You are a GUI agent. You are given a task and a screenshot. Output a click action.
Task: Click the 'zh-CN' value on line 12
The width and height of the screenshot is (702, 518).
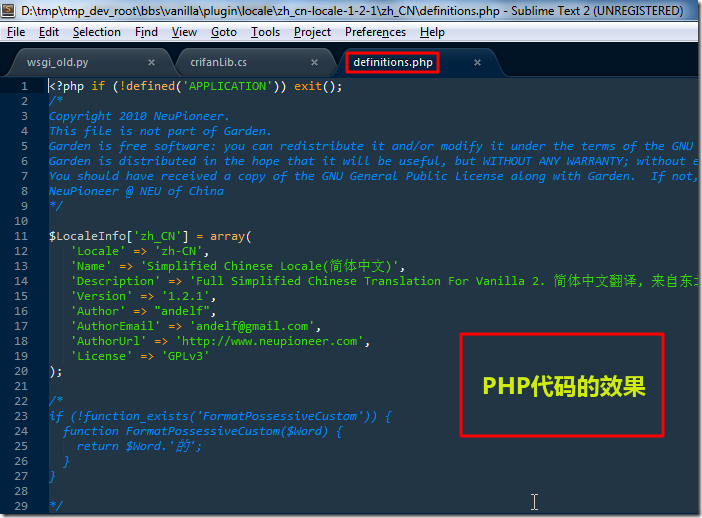tap(179, 251)
